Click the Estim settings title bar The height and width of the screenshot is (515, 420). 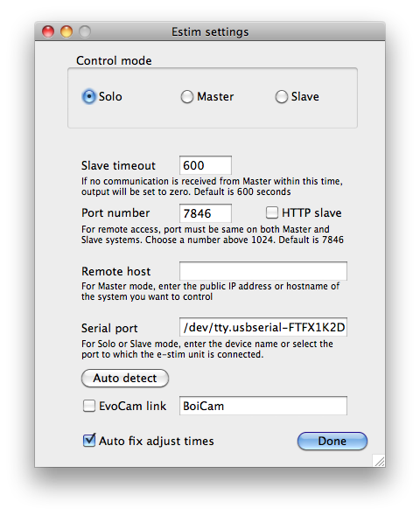(210, 31)
